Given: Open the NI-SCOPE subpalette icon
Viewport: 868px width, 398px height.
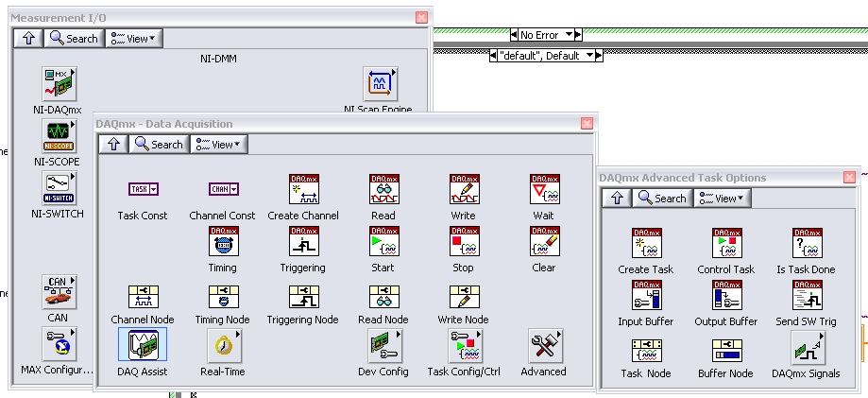Looking at the screenshot, I should coord(59,136).
